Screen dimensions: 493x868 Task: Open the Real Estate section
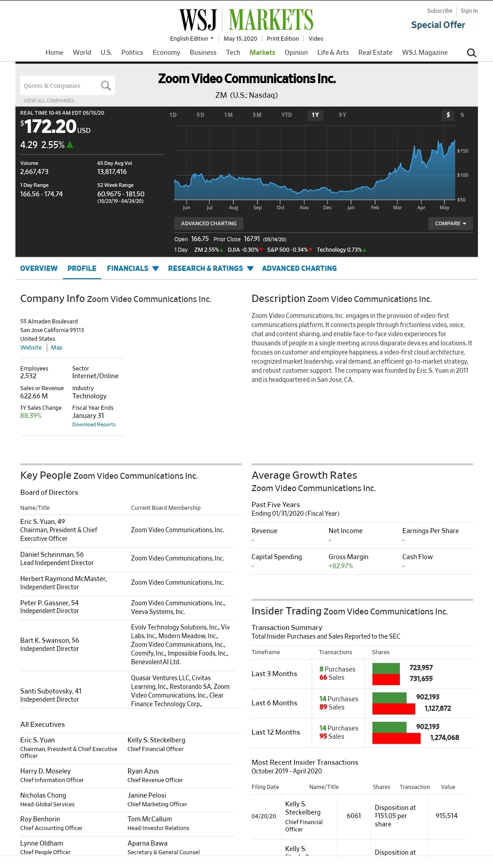(x=376, y=53)
